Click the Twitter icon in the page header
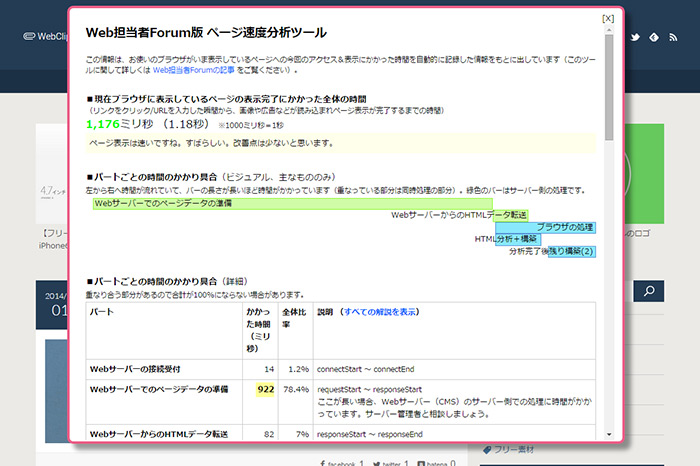 click(x=635, y=37)
